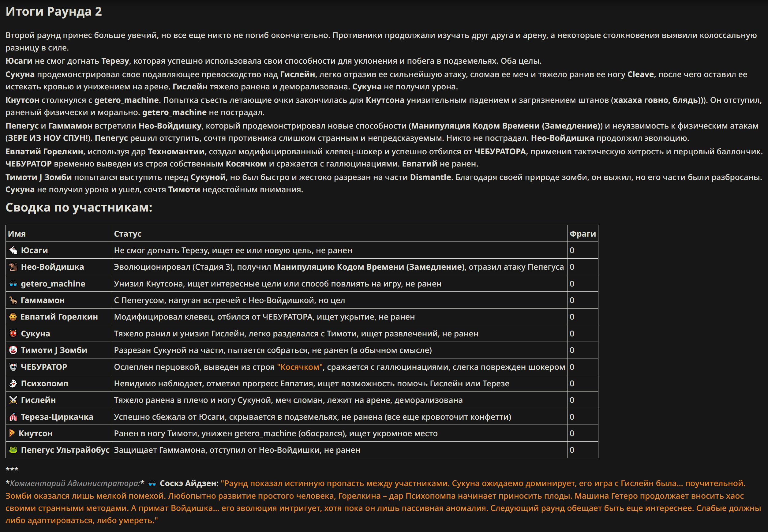Click the heading Сводка по участникам:

(79, 207)
